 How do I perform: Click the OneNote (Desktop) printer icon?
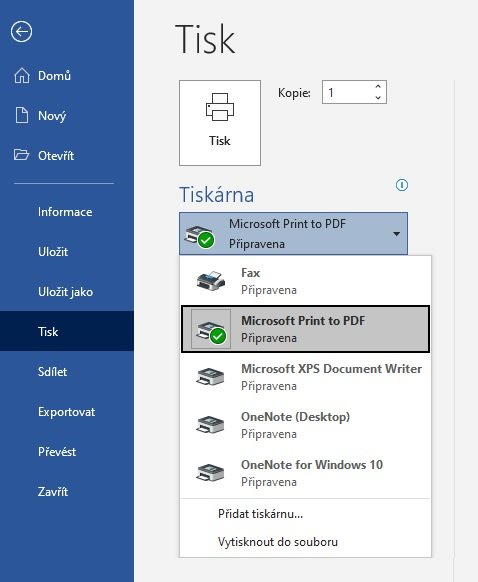coord(210,425)
